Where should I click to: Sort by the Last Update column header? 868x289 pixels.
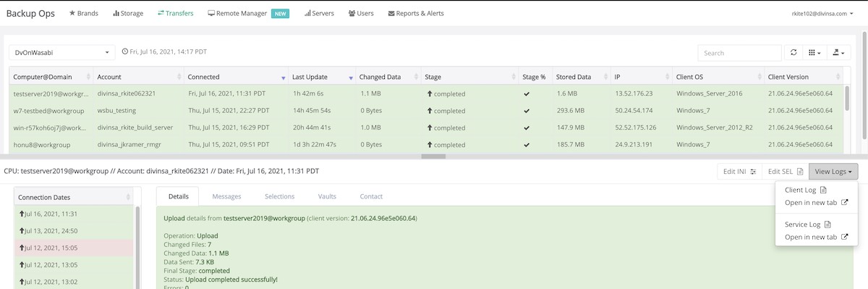coord(321,77)
